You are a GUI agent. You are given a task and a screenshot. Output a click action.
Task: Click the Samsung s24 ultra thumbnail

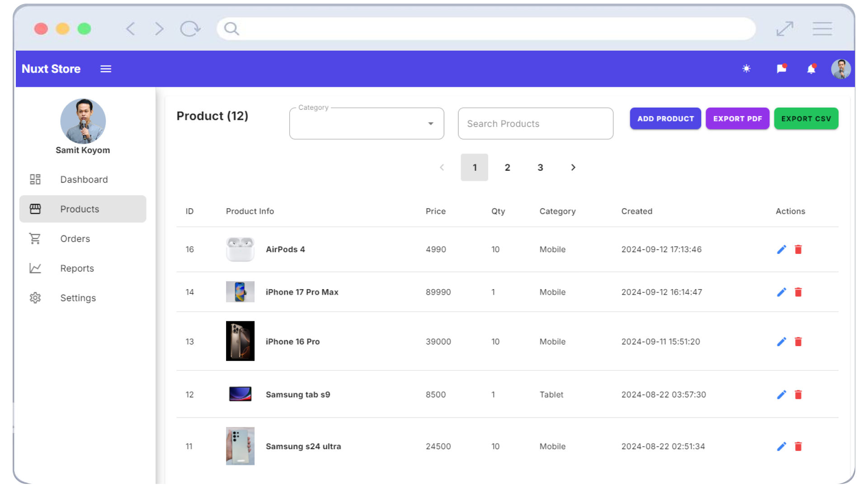tap(240, 446)
